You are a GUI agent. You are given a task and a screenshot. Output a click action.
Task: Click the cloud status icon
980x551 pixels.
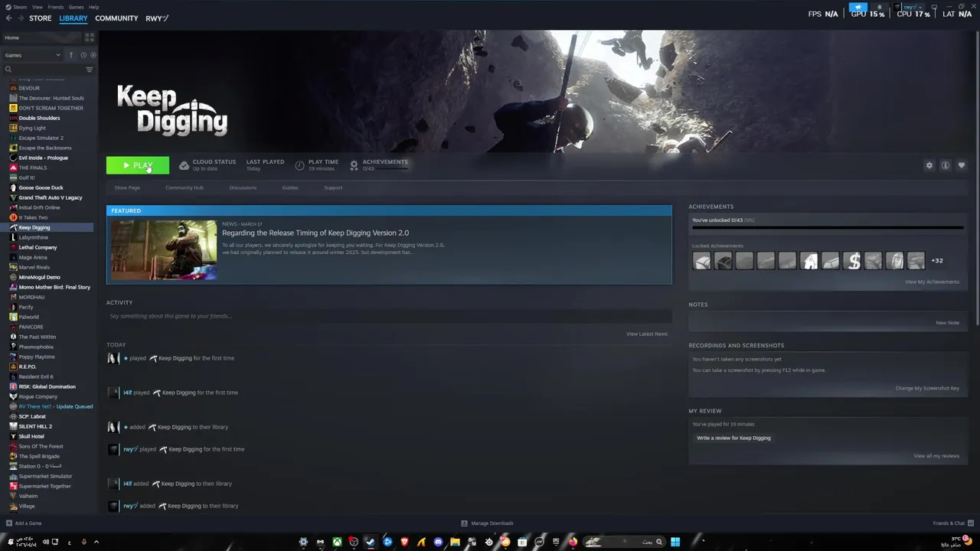[184, 165]
